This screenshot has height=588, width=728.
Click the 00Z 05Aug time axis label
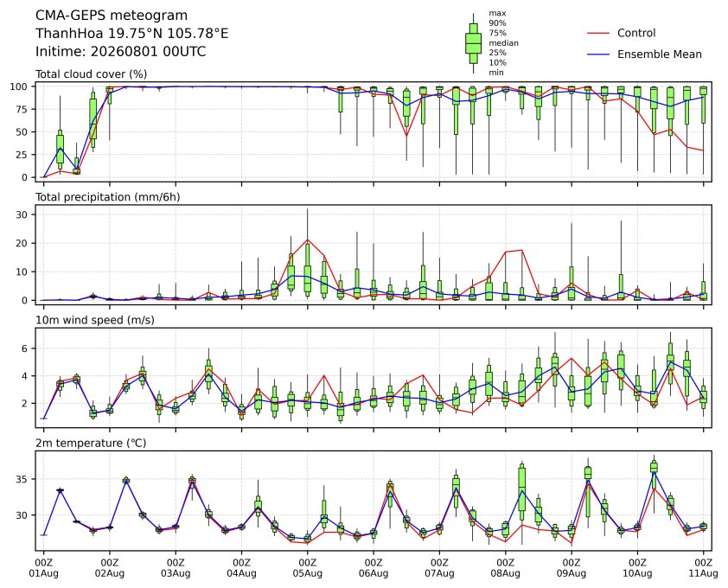click(x=307, y=568)
